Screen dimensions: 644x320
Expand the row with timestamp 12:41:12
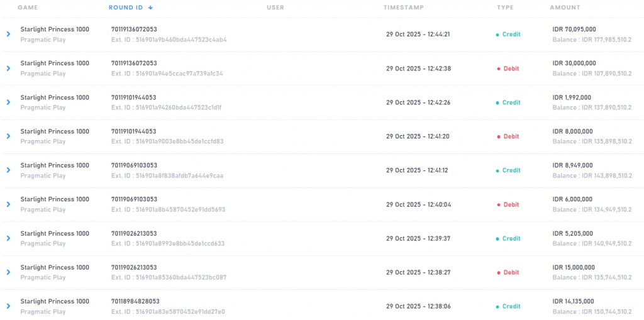pos(8,170)
